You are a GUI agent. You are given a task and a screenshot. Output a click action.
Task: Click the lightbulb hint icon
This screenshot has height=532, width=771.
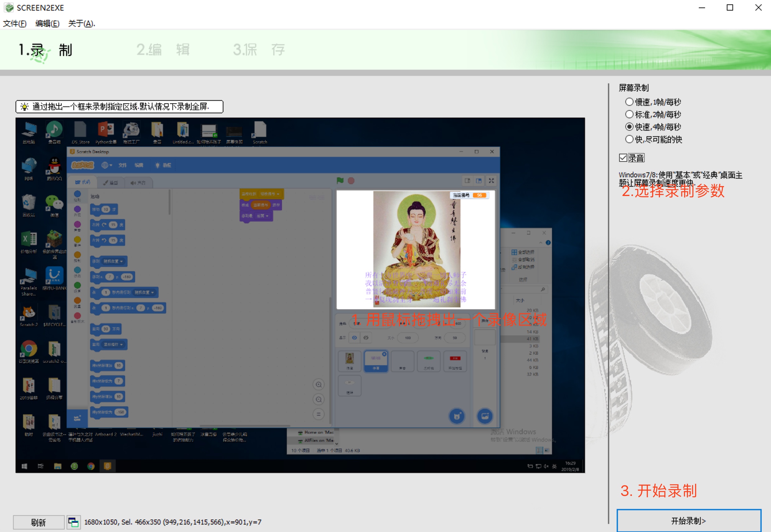[24, 107]
